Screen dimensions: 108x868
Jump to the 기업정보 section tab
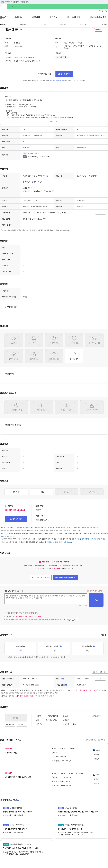(104, 25)
